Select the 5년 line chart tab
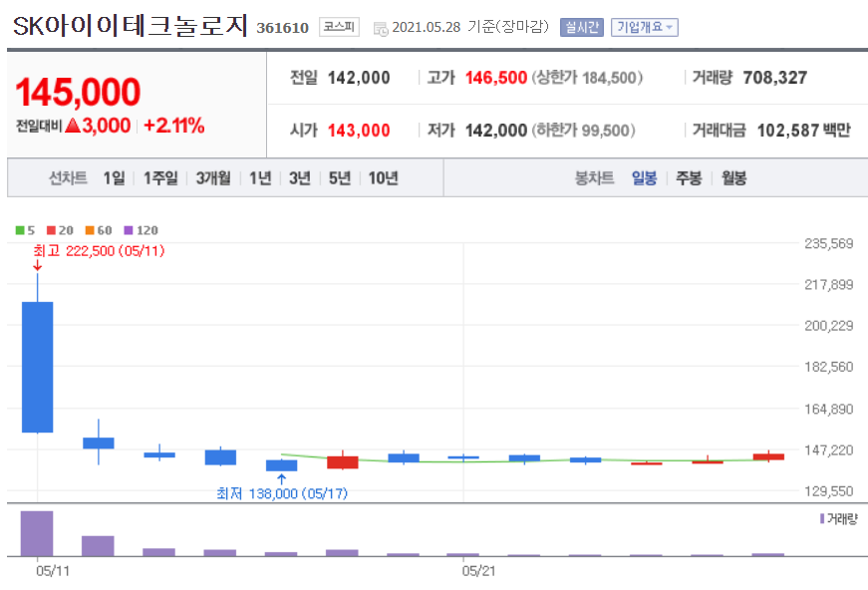This screenshot has width=868, height=590. point(340,178)
